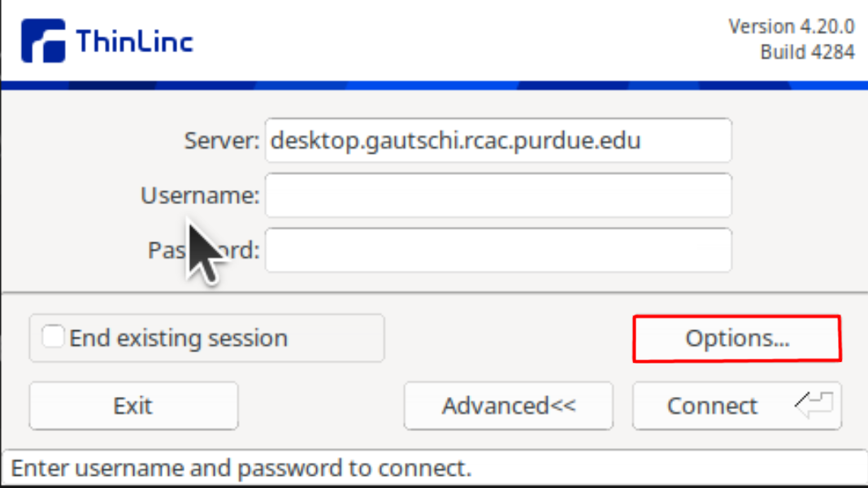Image resolution: width=868 pixels, height=488 pixels.
Task: Click the Username: label
Action: click(200, 195)
